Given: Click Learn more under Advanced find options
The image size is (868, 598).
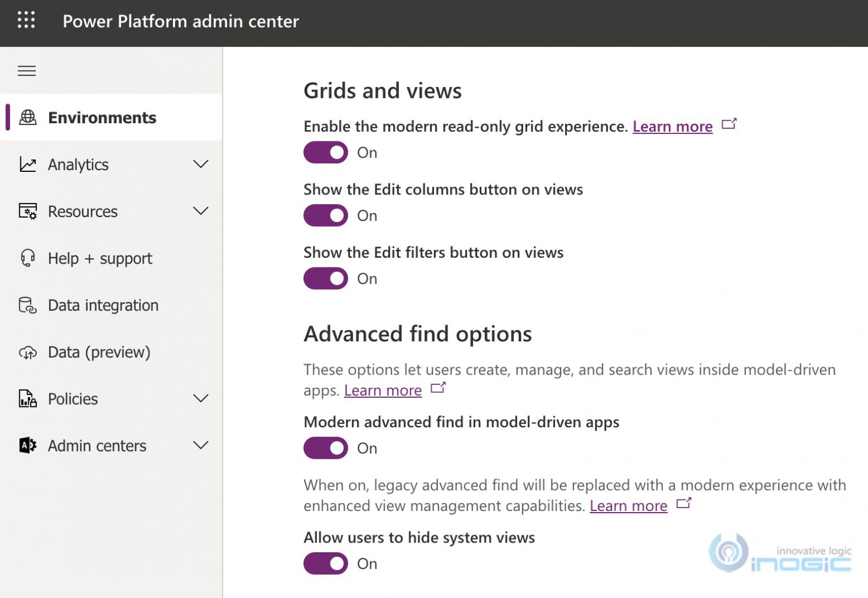Looking at the screenshot, I should pyautogui.click(x=383, y=390).
